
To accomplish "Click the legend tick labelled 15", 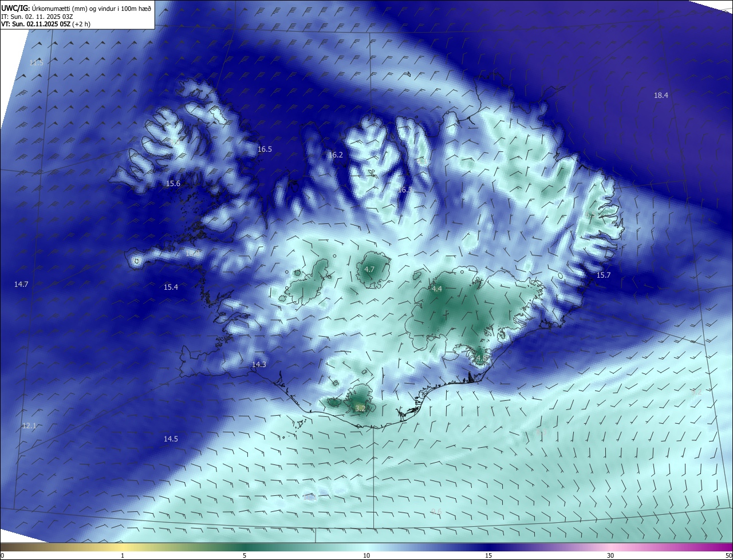I will click(488, 555).
